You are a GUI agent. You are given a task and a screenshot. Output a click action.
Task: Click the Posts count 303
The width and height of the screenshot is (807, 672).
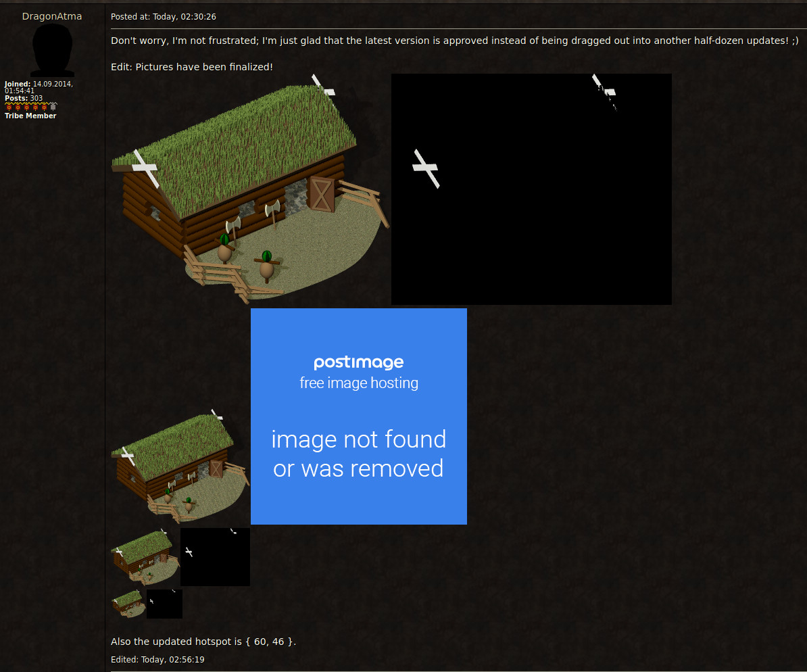point(36,98)
